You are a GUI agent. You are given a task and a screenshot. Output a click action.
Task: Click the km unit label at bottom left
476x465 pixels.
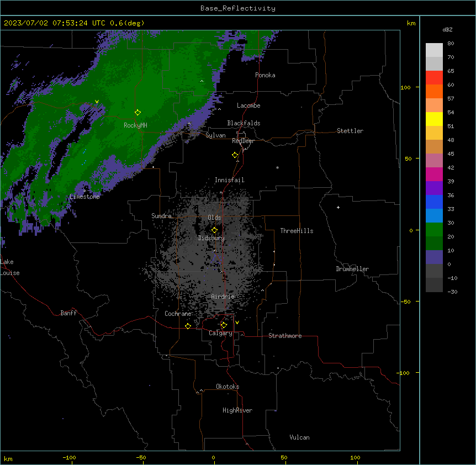pyautogui.click(x=8, y=459)
